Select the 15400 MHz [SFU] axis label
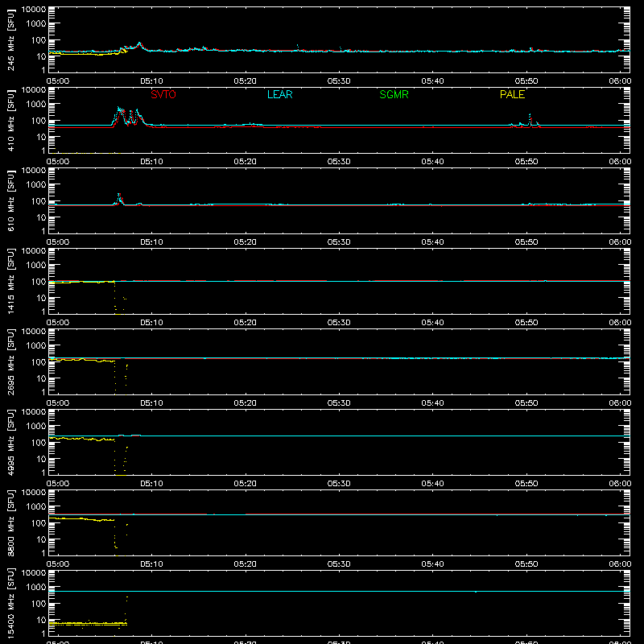644x644 pixels. [11, 603]
